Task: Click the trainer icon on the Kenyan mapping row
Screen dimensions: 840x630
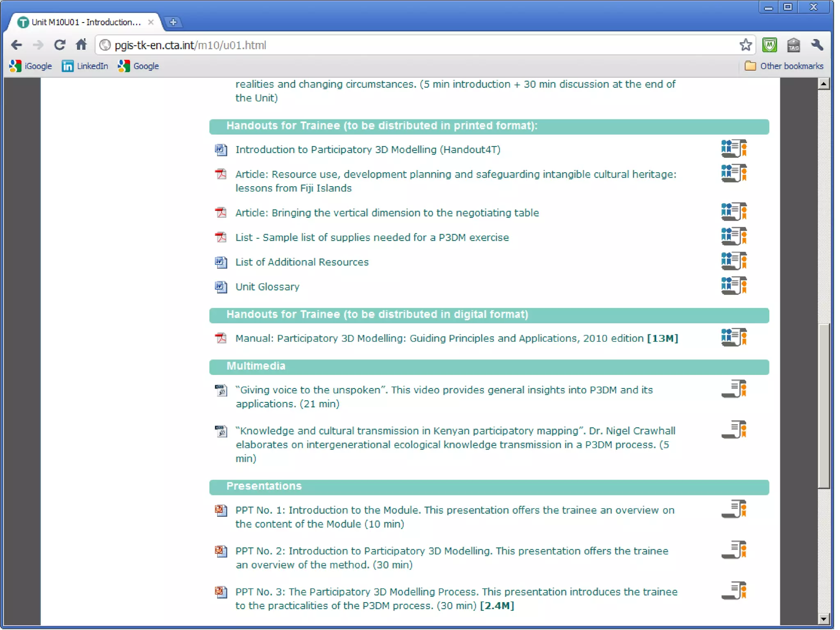Action: (x=734, y=430)
